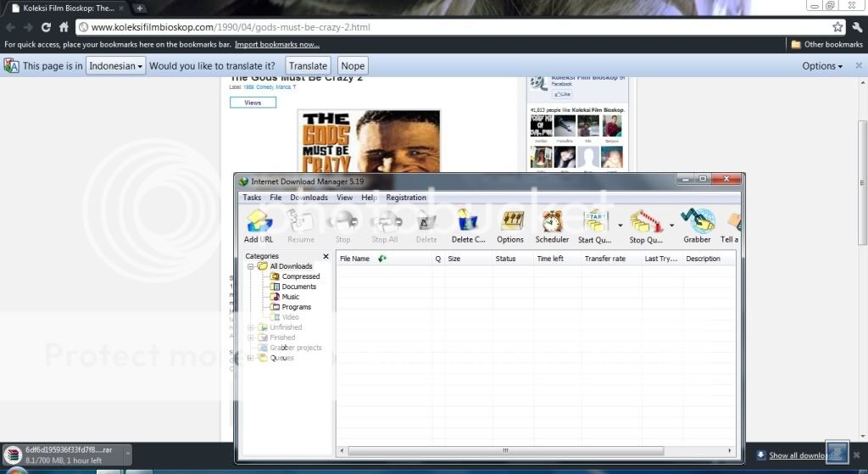This screenshot has width=868, height=474.
Task: Click the browser Forward button
Action: pyautogui.click(x=28, y=27)
